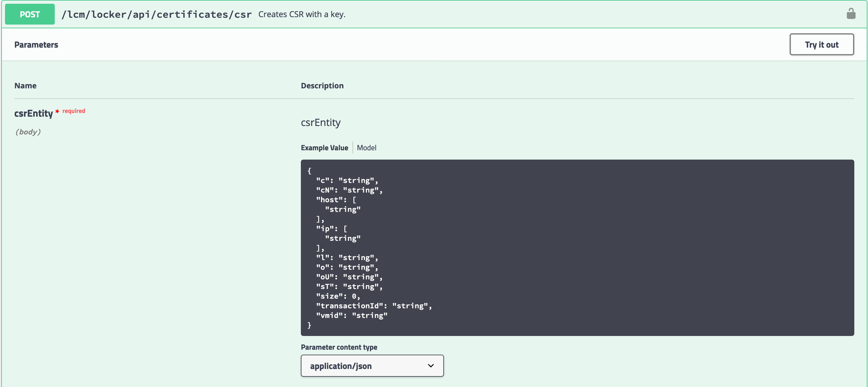Click the Parameters section heading
Screen dimensions: 868x387
click(x=36, y=44)
